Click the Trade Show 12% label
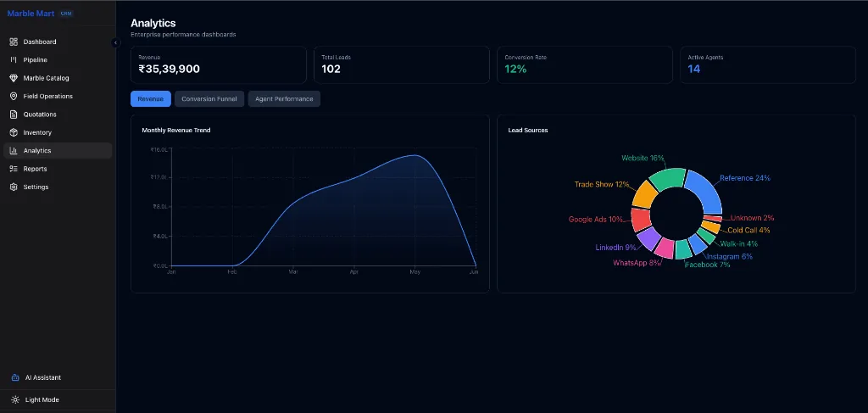Screen dimensions: 868x413 tap(603, 184)
